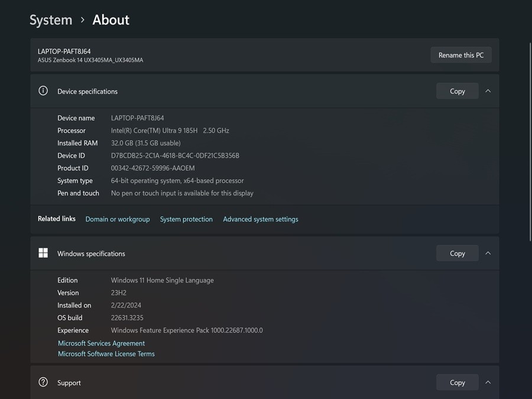Screen dimensions: 532x399
Task: Open Microsoft Software License Terms
Action: pos(106,354)
